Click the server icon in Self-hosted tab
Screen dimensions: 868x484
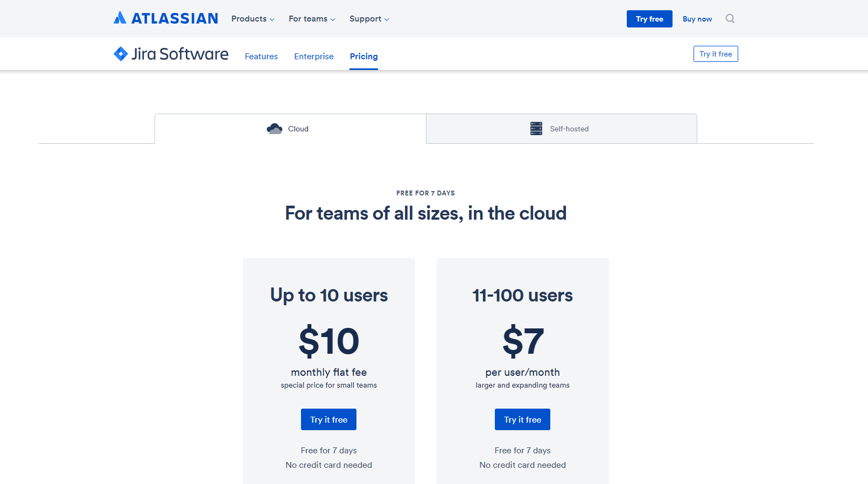[x=536, y=129]
